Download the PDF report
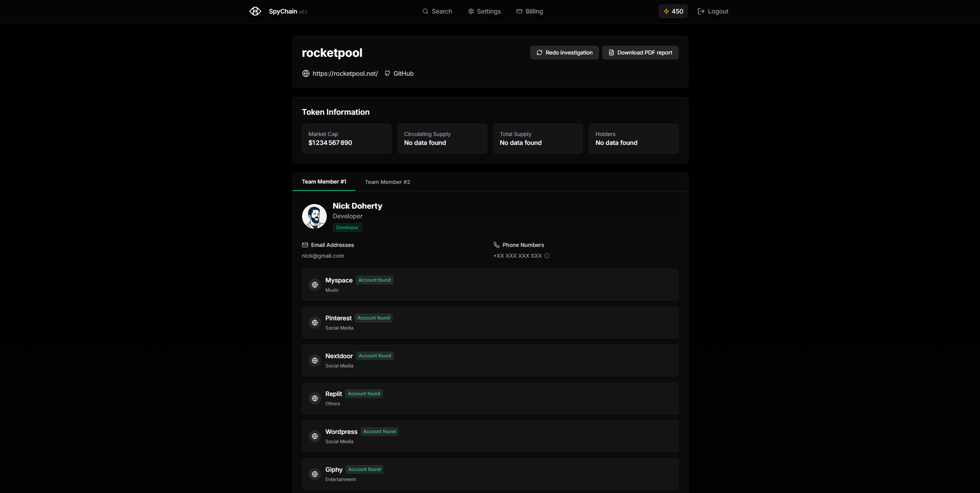This screenshot has height=493, width=980. click(640, 53)
